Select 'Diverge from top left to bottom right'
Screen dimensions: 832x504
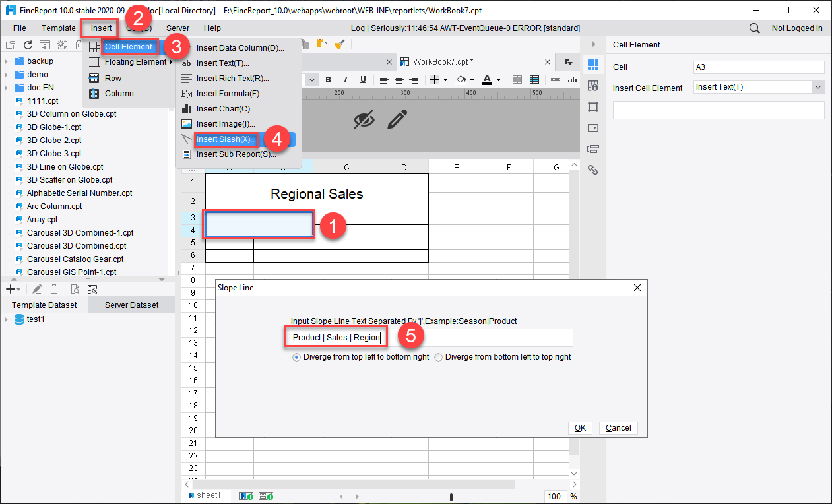(x=296, y=356)
